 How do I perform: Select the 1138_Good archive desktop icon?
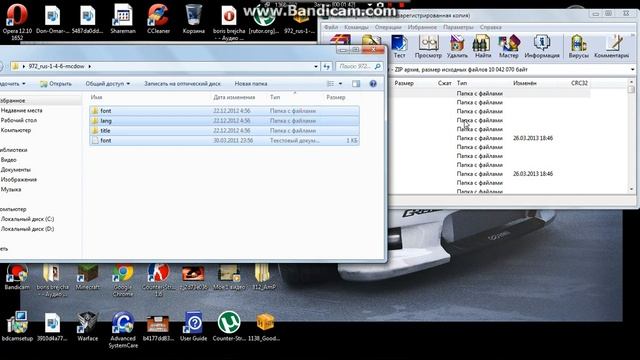point(264,327)
